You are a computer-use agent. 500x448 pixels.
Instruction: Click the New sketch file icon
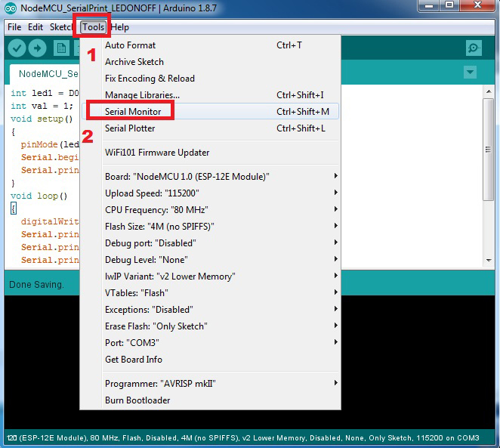click(x=61, y=48)
